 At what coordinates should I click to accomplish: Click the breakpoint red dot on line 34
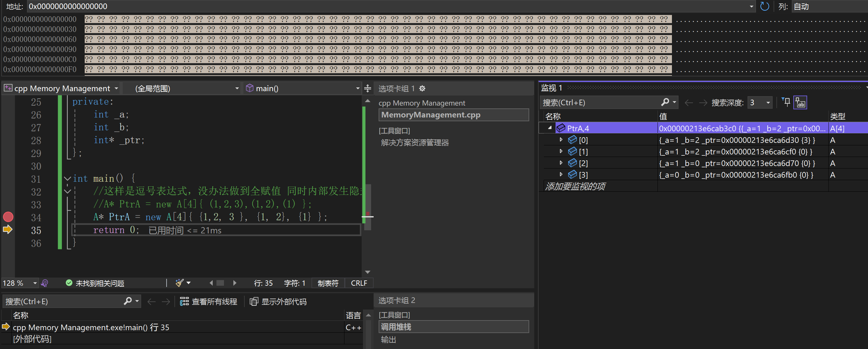[8, 217]
